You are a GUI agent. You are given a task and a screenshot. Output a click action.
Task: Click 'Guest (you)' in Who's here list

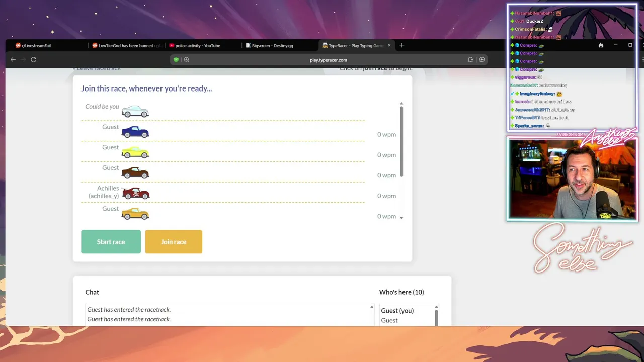397,311
